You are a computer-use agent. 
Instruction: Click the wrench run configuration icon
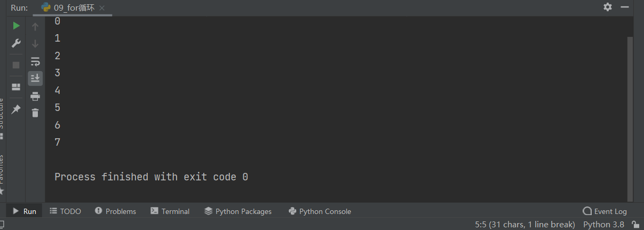pyautogui.click(x=16, y=44)
